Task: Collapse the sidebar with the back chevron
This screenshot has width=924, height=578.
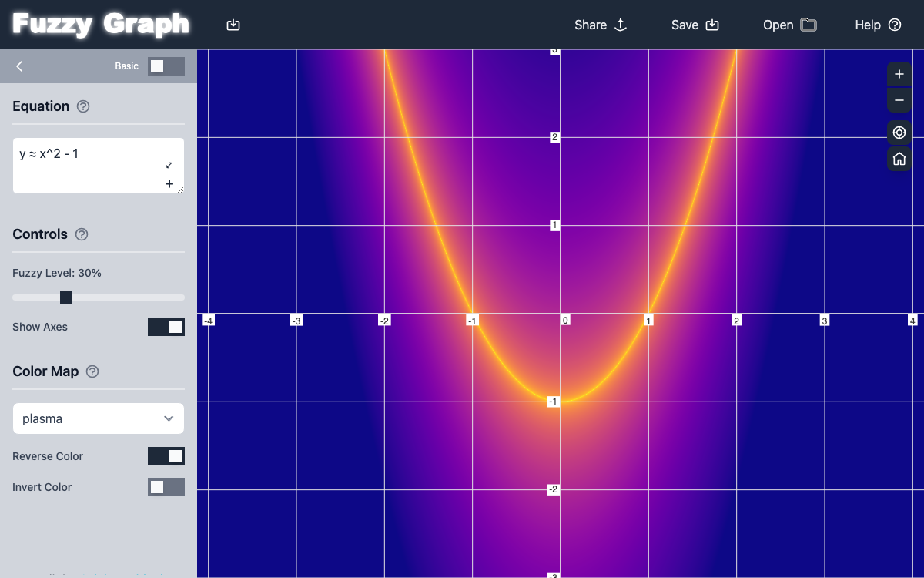Action: (x=19, y=66)
